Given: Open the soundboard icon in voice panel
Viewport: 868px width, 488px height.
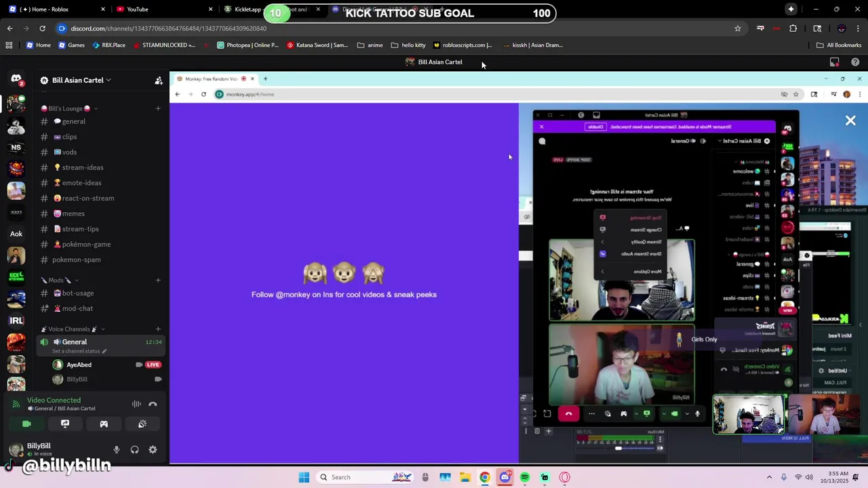Looking at the screenshot, I should (x=142, y=424).
